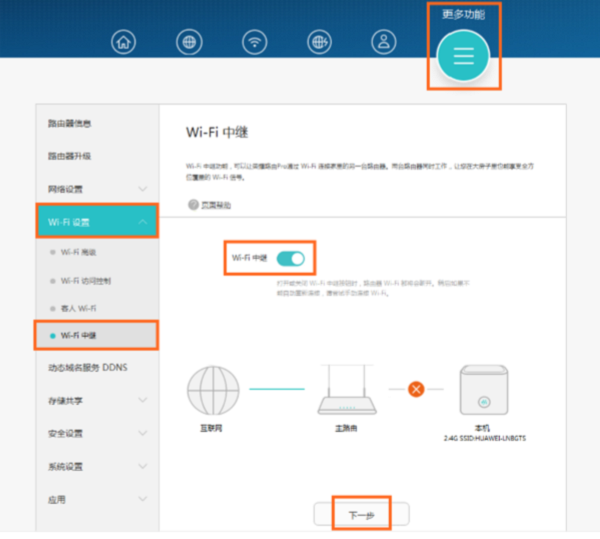Click the user account icon
600x539 pixels.
383,42
